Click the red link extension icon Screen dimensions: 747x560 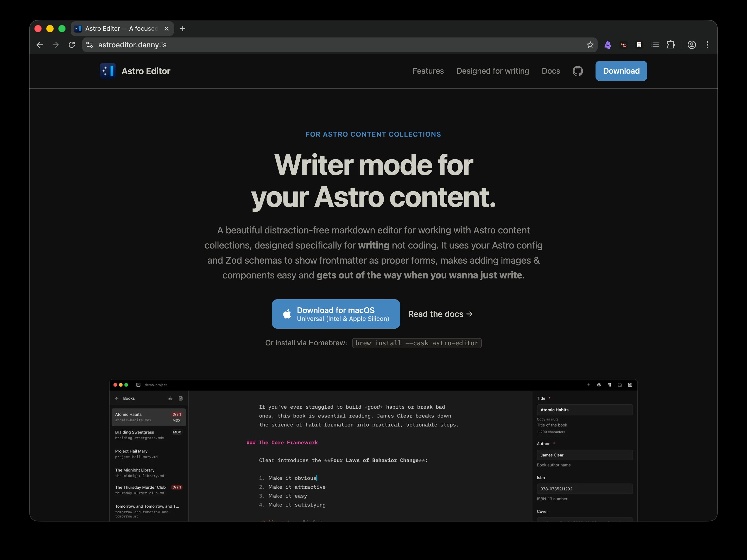(623, 45)
